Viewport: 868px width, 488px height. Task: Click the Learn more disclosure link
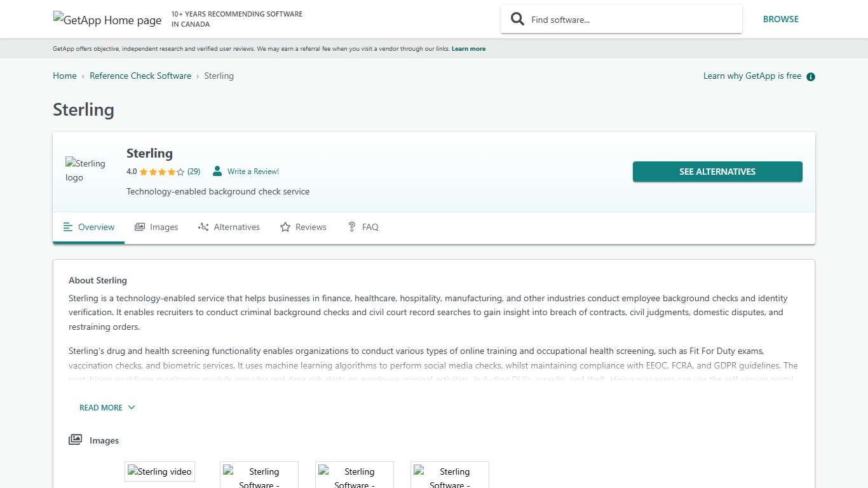(x=468, y=49)
